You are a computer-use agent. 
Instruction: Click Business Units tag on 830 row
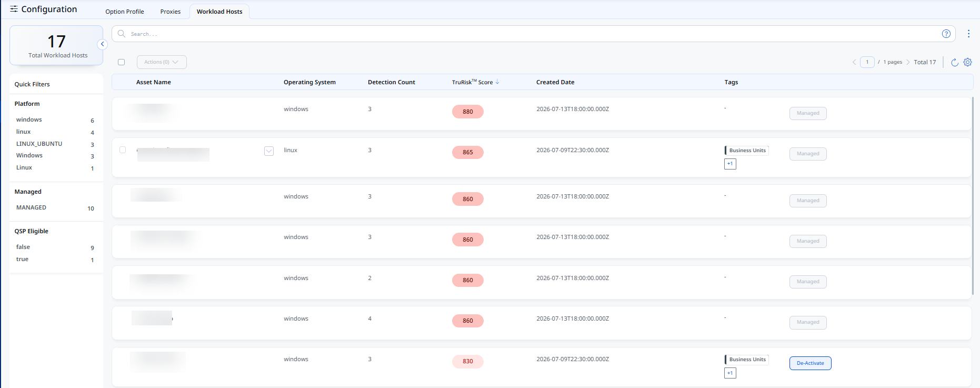(747, 360)
